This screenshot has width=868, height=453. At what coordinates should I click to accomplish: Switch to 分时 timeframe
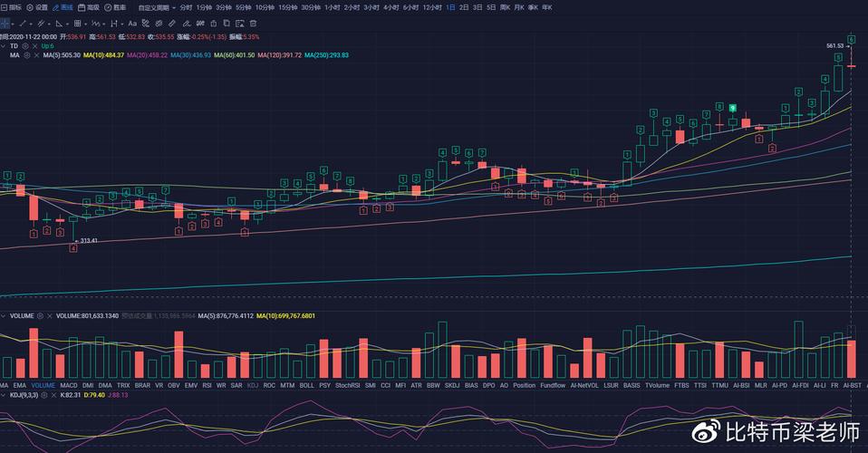186,8
